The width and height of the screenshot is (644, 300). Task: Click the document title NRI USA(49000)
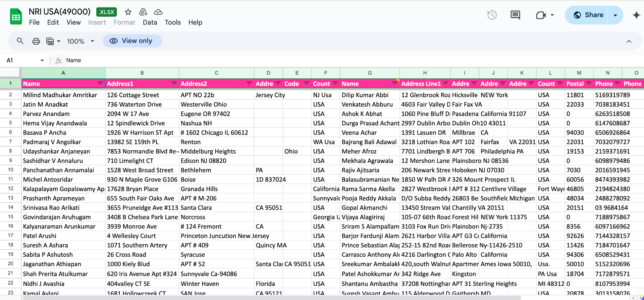(x=60, y=12)
